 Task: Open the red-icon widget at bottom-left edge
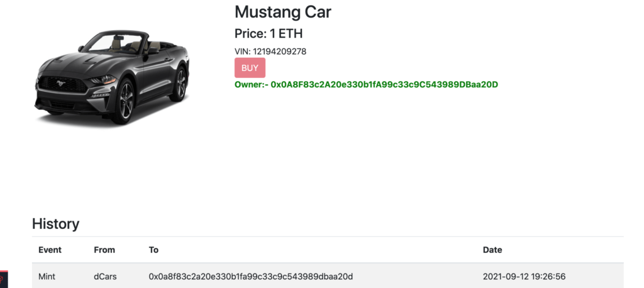click(x=4, y=279)
